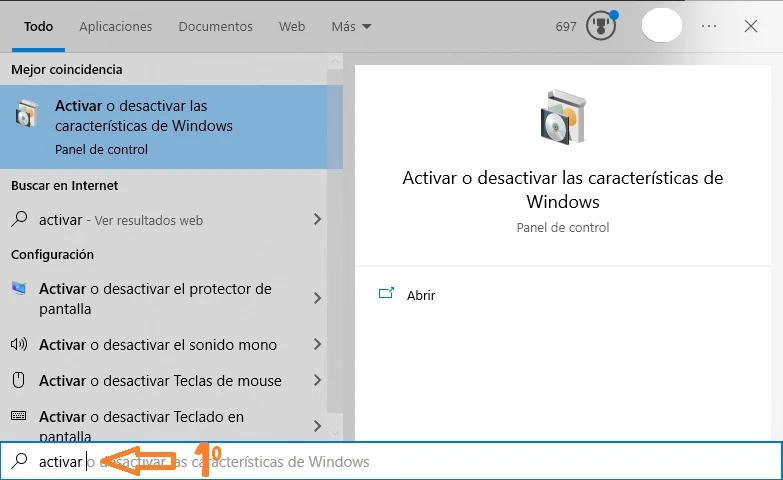Click the speaker icon for sonido mono
783x480 pixels.
[19, 344]
